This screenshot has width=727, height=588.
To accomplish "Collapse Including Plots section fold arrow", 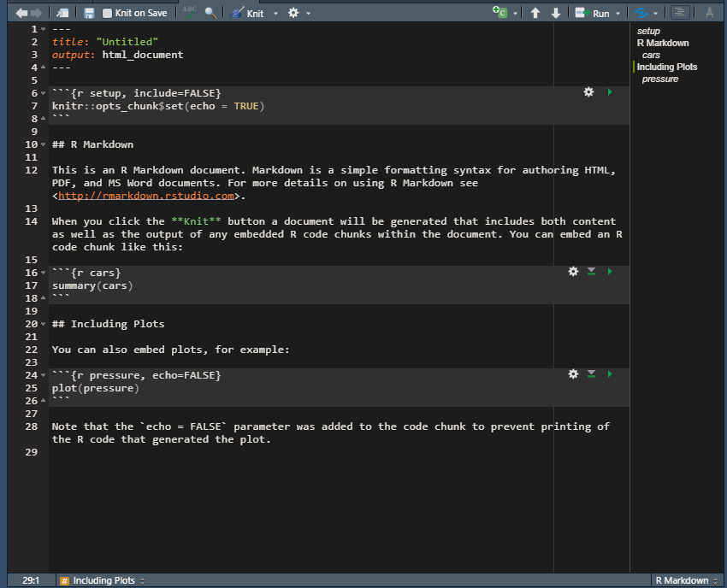I will pyautogui.click(x=43, y=323).
